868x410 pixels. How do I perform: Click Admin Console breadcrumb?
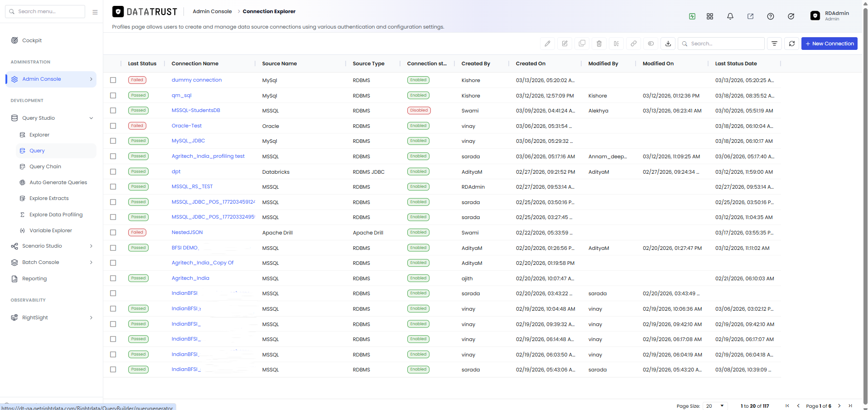(212, 11)
